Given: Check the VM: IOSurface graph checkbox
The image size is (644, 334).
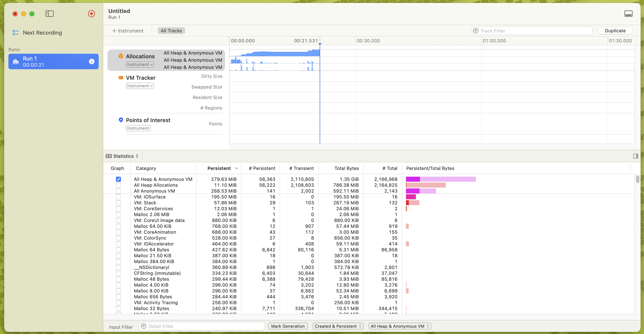Looking at the screenshot, I should (x=118, y=197).
